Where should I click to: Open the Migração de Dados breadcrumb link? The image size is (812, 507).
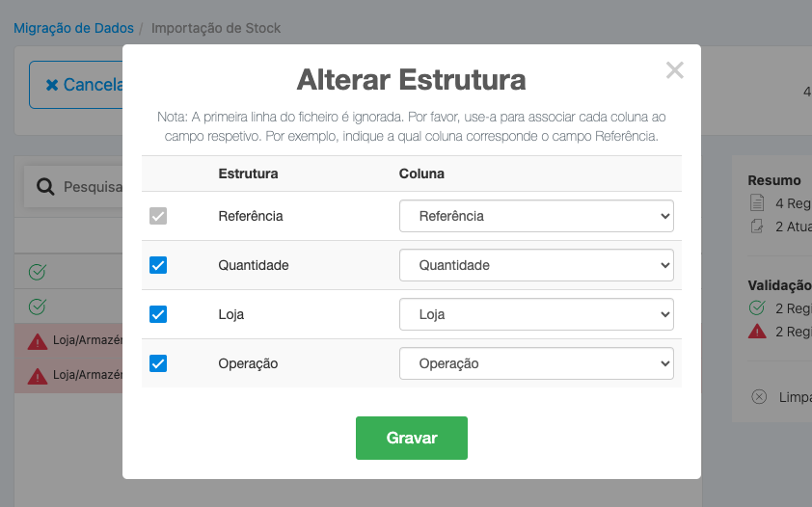[73, 28]
